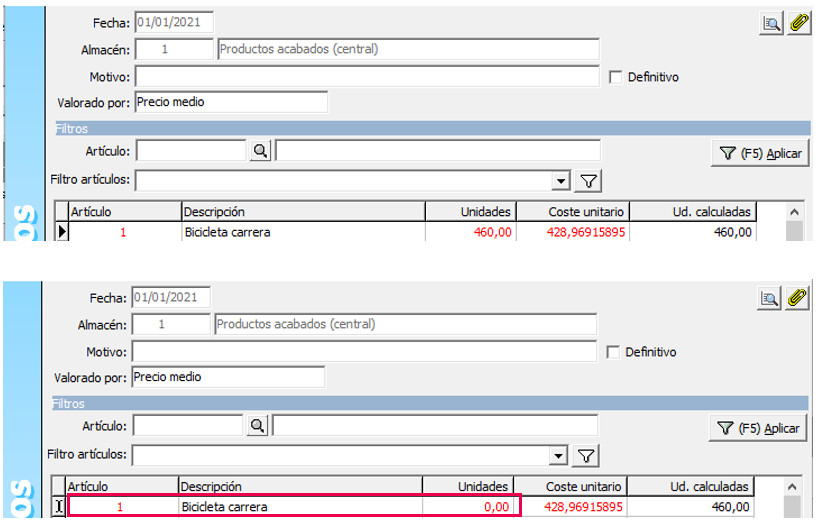
Task: Focus the Artículo code field in upper window
Action: tap(191, 151)
